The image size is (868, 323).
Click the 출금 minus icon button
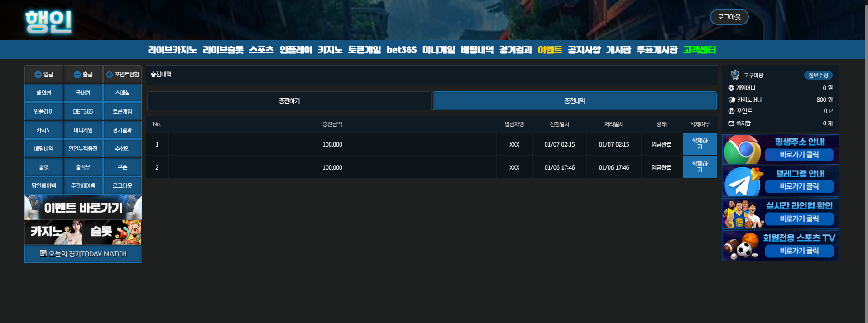[83, 75]
